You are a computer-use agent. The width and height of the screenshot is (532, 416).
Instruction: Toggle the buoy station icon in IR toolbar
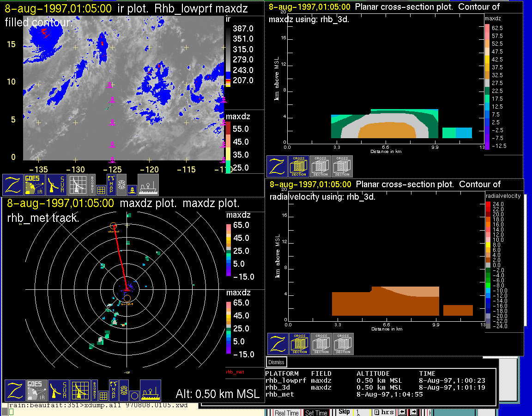tap(132, 189)
